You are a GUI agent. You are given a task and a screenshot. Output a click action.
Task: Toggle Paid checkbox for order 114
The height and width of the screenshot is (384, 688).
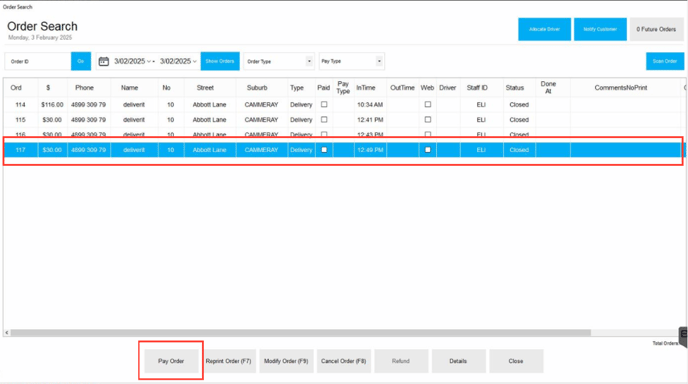click(x=324, y=104)
